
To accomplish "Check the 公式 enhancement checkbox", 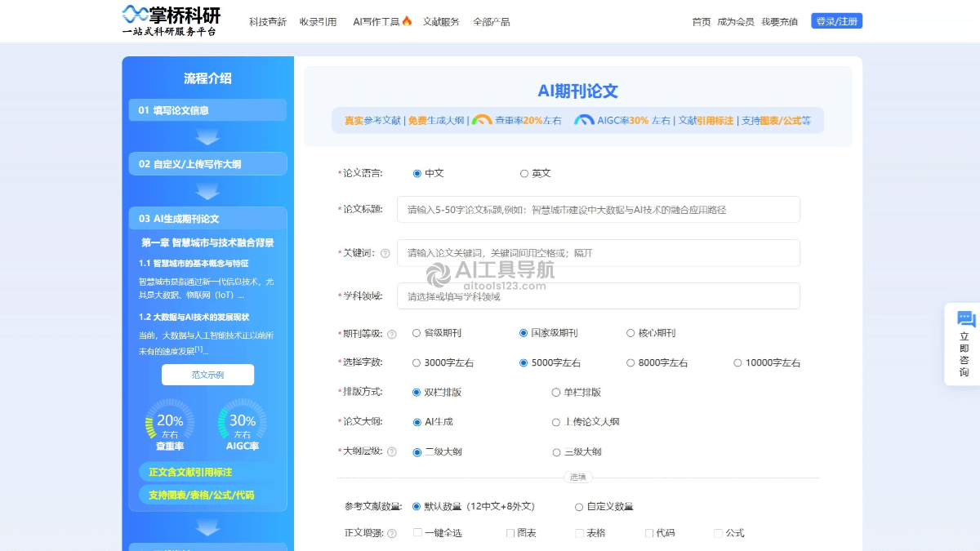I will (719, 533).
